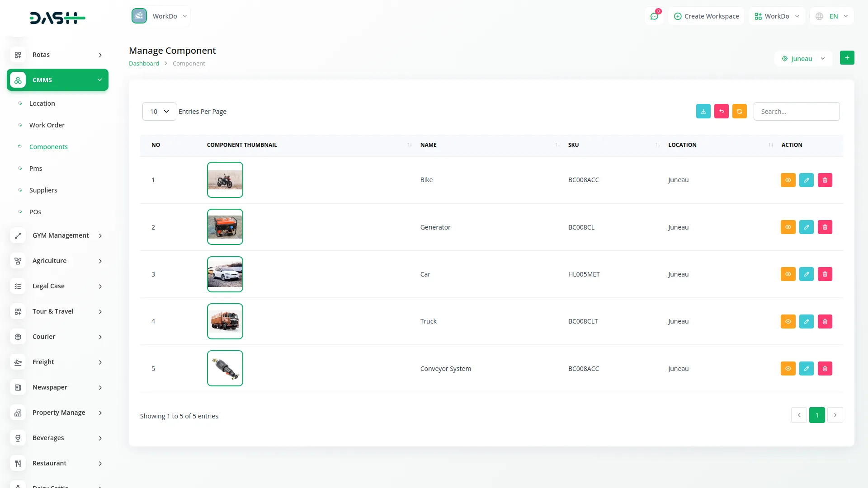The width and height of the screenshot is (868, 488).
Task: Select Suppliers in the sidebar submenu
Action: [x=43, y=190]
